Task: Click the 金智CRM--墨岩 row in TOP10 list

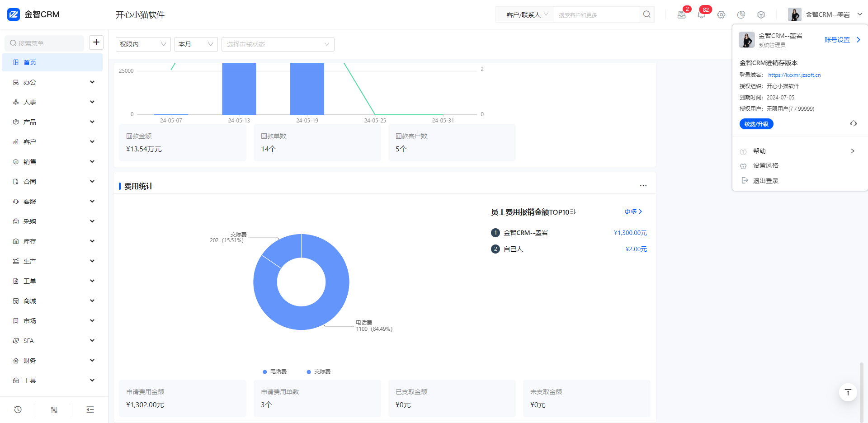Action: click(x=569, y=233)
